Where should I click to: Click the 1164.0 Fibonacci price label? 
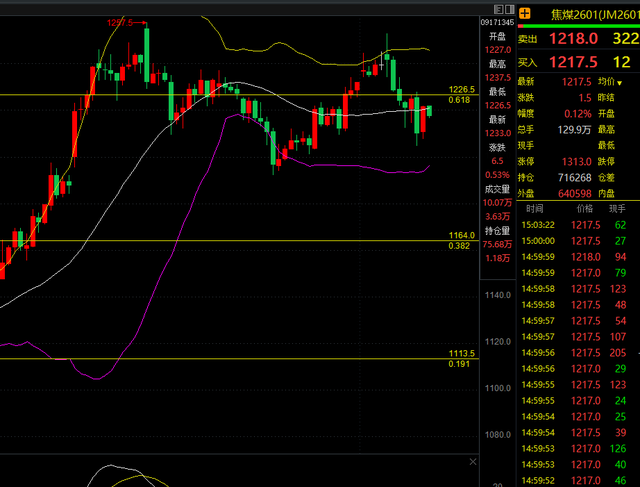tap(462, 235)
